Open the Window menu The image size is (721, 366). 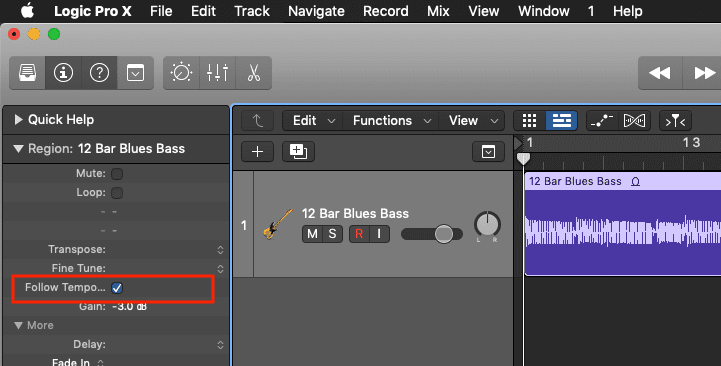[544, 11]
